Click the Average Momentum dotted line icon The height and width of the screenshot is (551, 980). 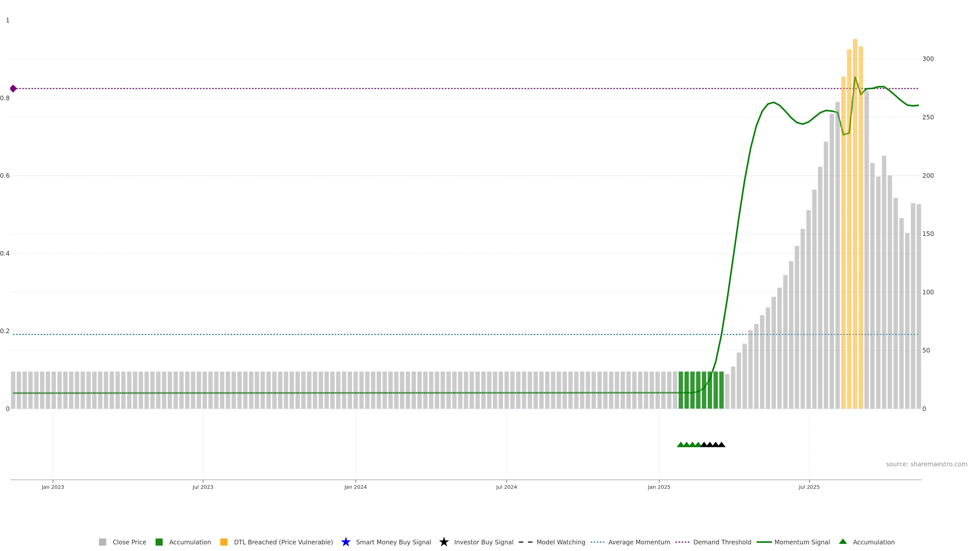coord(597,542)
